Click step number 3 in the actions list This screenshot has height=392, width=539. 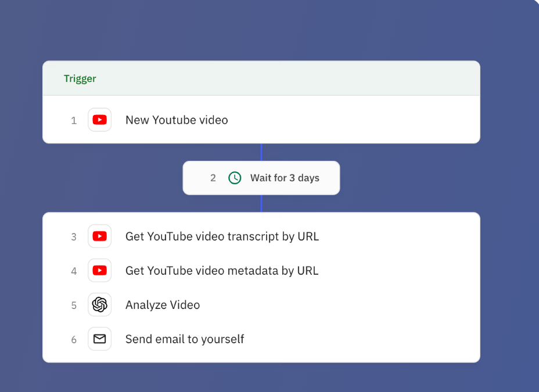[74, 237]
